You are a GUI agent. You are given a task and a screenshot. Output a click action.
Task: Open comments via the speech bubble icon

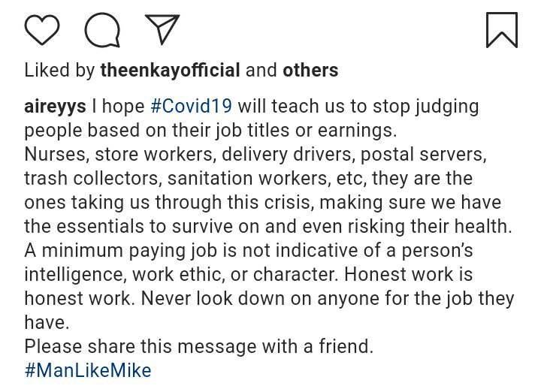click(102, 29)
